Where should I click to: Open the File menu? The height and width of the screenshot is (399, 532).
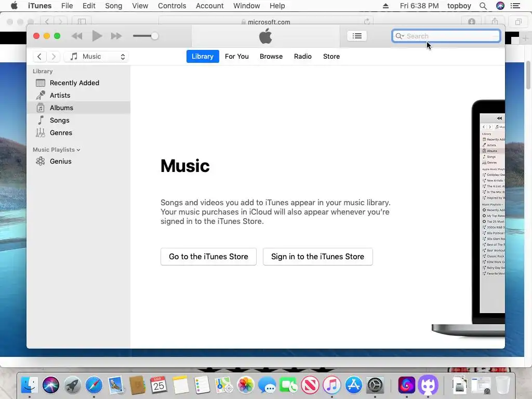(x=67, y=6)
